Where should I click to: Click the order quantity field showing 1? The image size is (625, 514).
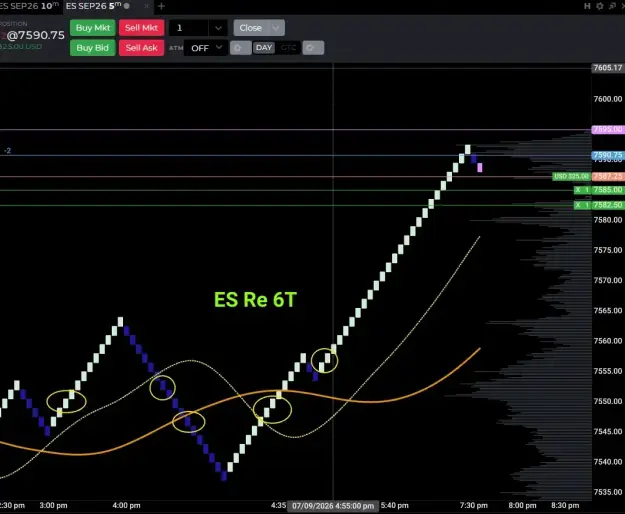pos(189,28)
